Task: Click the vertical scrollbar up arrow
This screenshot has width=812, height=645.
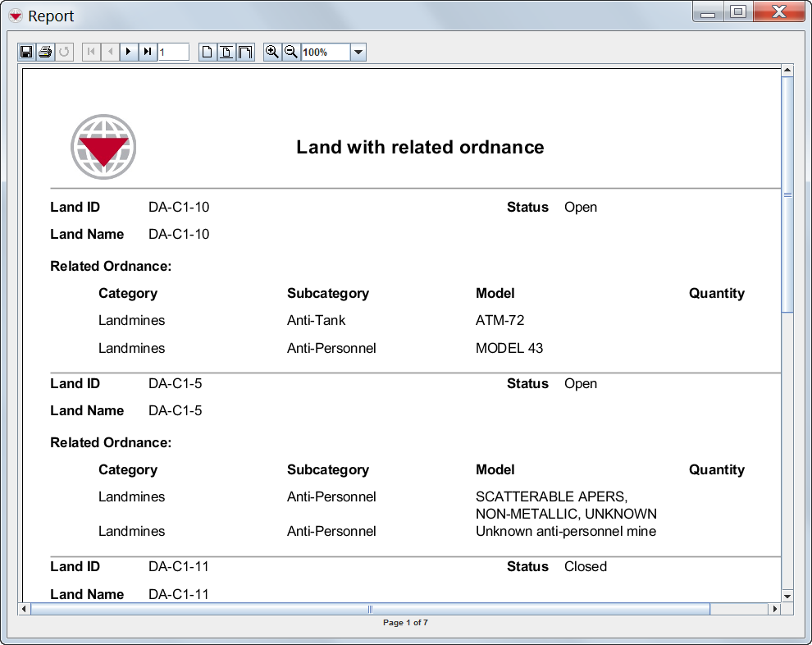Action: click(x=787, y=71)
